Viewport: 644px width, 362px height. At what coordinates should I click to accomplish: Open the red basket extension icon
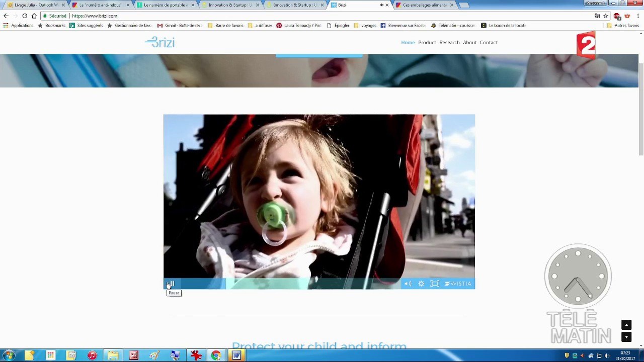click(627, 16)
